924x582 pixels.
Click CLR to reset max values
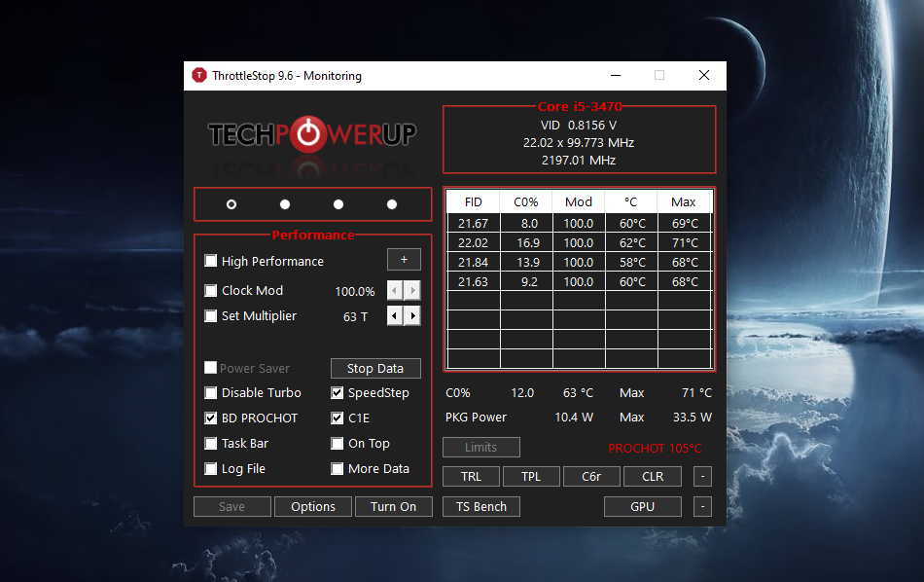(x=653, y=477)
